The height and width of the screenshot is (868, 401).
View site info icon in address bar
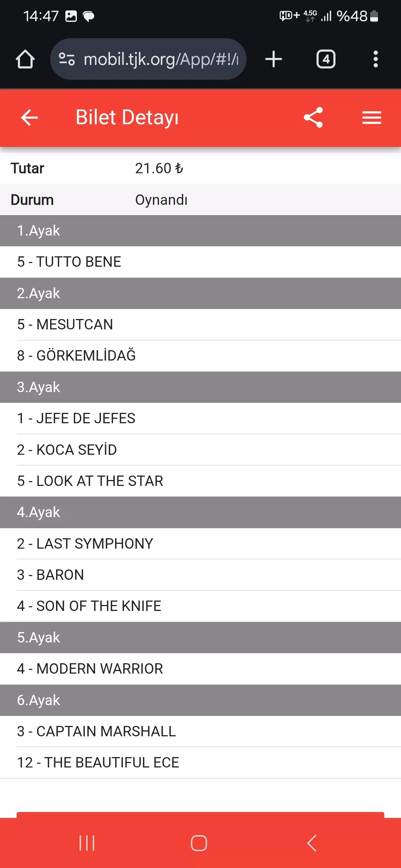pos(67,59)
